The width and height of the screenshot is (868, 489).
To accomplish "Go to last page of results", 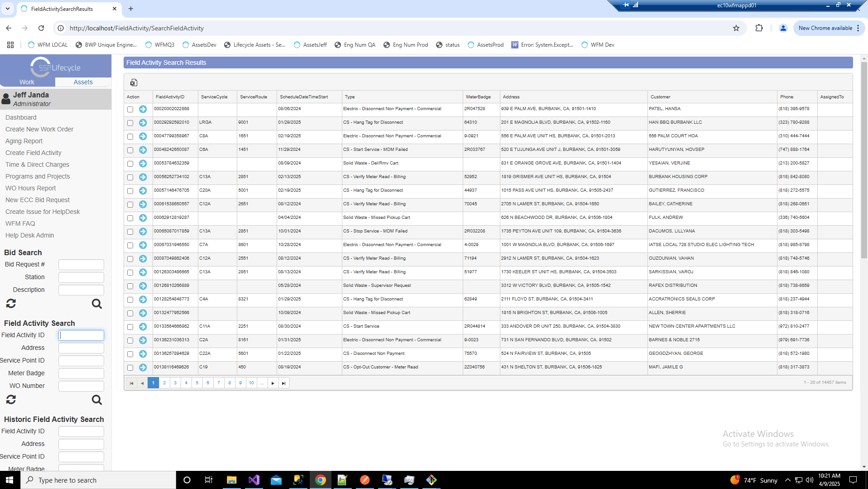I will (x=284, y=383).
